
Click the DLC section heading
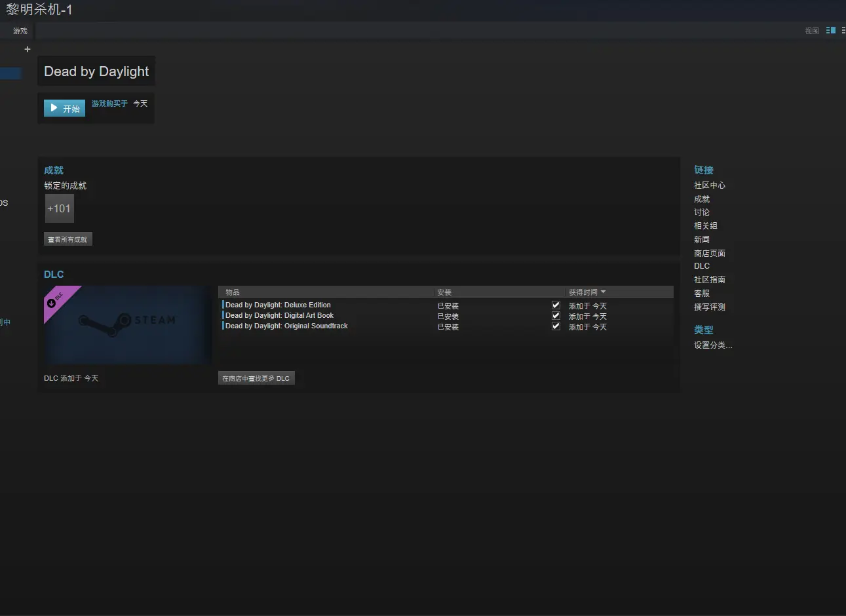(x=54, y=275)
